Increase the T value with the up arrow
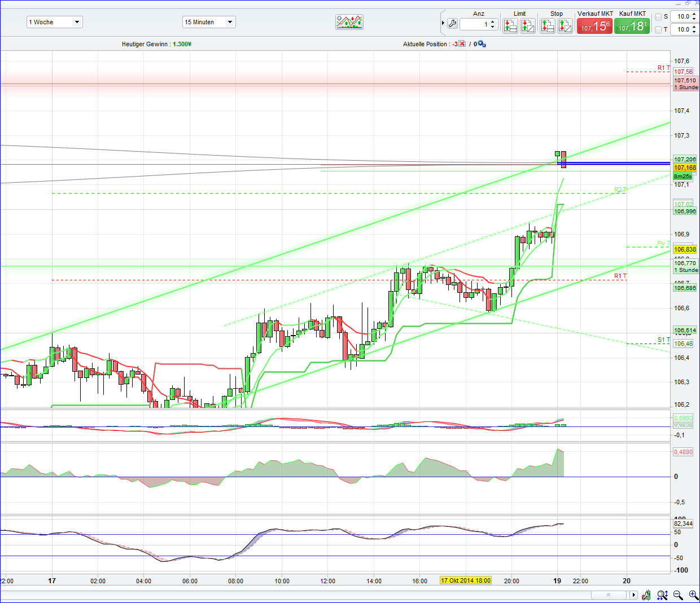 (695, 27)
